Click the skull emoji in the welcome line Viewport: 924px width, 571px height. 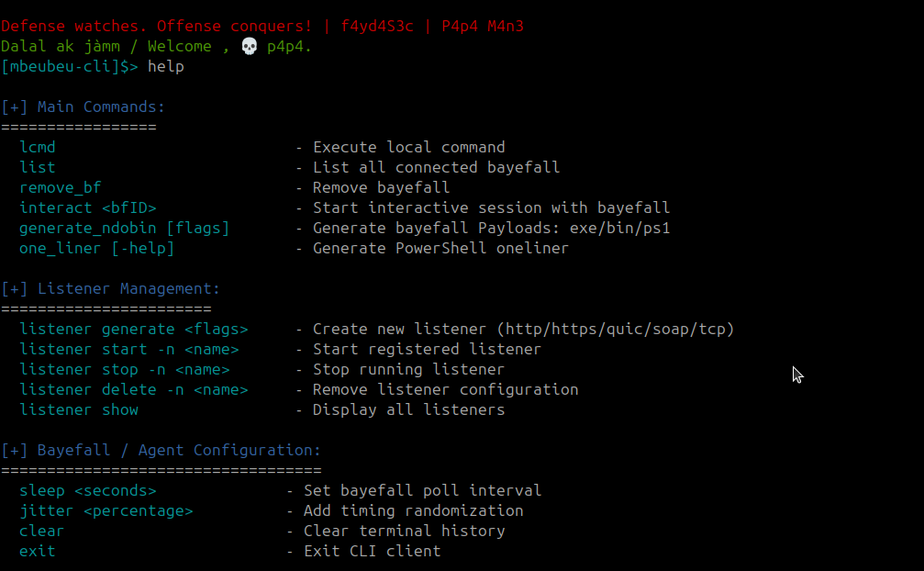pyautogui.click(x=249, y=46)
